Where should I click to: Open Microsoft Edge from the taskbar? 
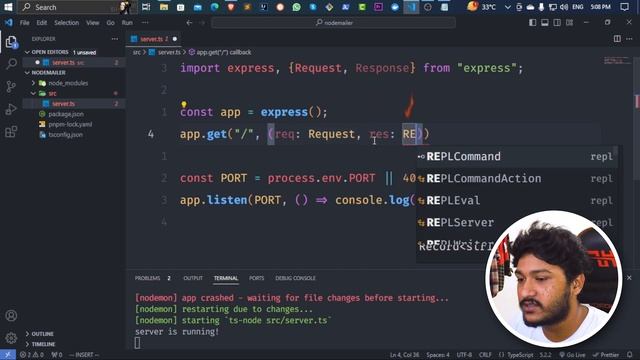[214, 7]
